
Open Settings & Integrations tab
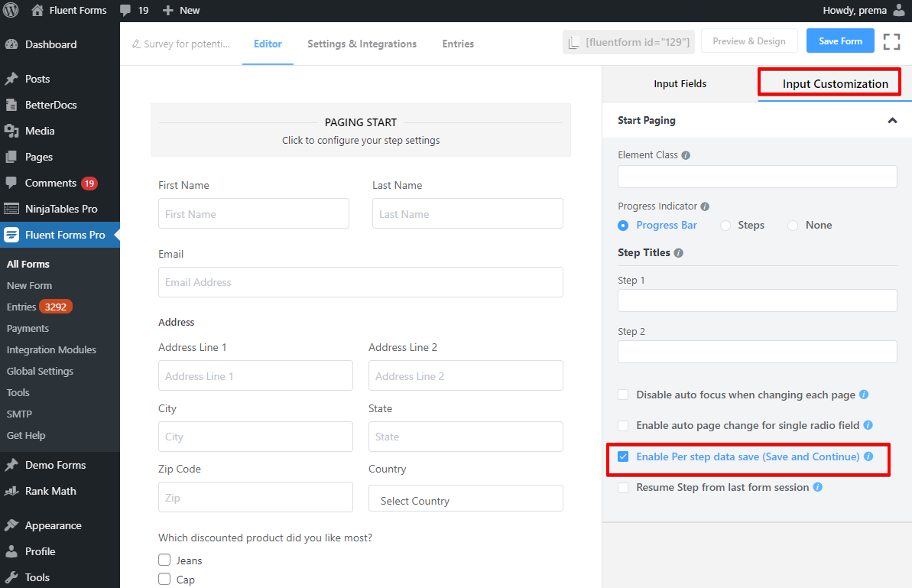tap(362, 44)
